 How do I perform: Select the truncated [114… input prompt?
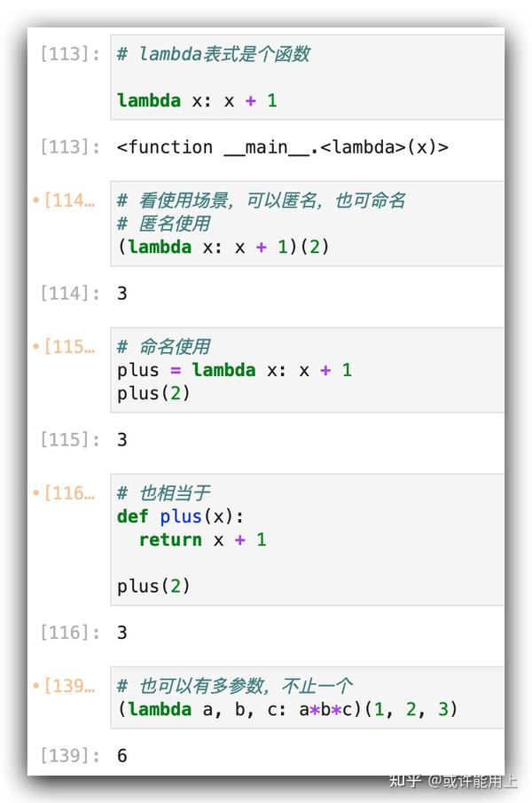pos(70,201)
